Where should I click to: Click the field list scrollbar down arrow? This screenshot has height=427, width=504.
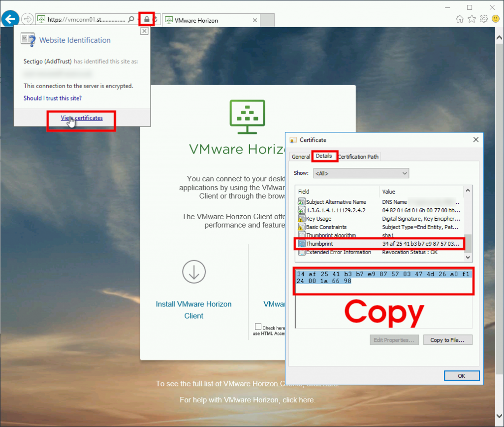point(469,258)
